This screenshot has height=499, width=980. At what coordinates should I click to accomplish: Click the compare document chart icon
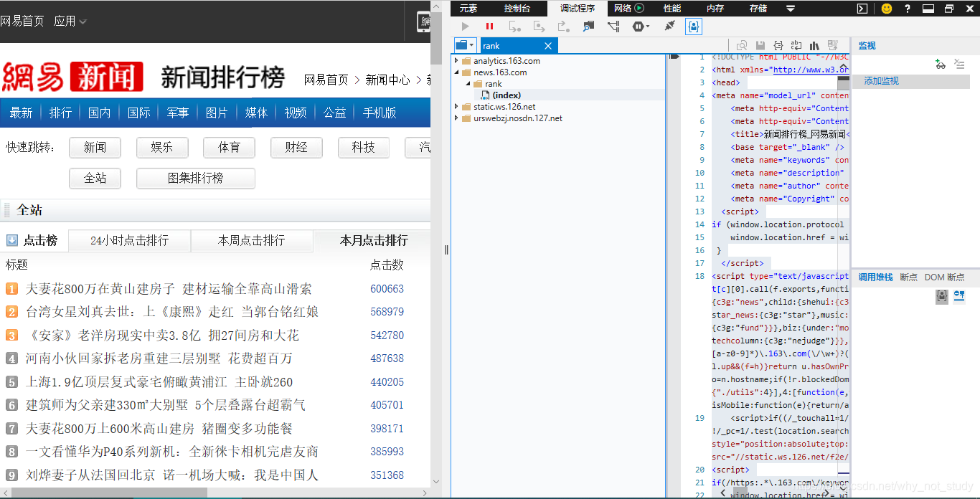[x=814, y=45]
